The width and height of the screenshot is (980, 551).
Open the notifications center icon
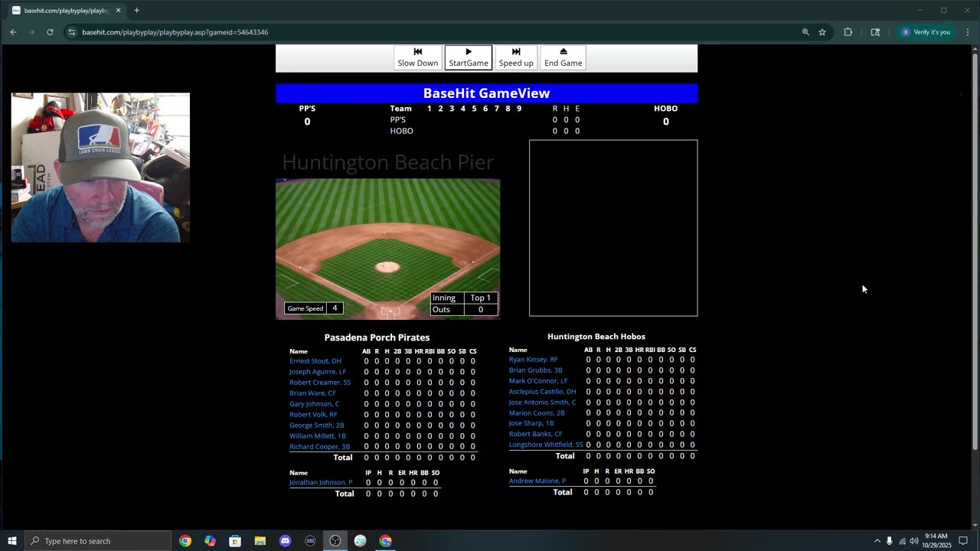tap(963, 541)
